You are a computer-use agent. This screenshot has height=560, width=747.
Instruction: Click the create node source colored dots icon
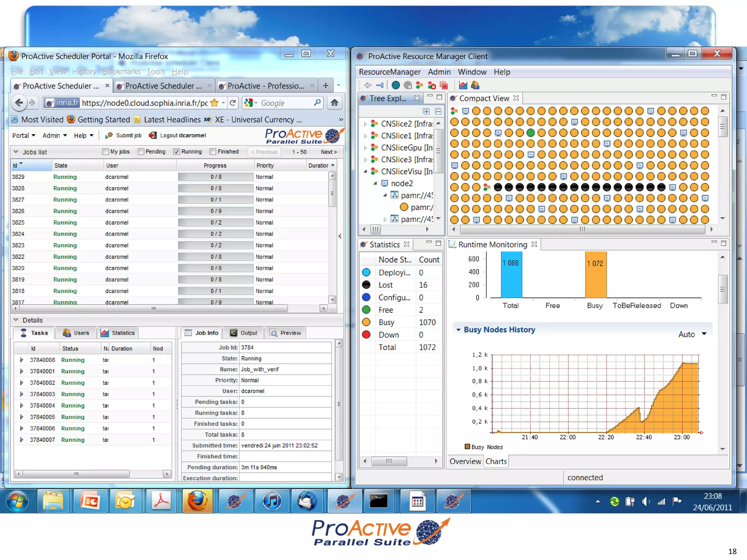click(x=419, y=85)
